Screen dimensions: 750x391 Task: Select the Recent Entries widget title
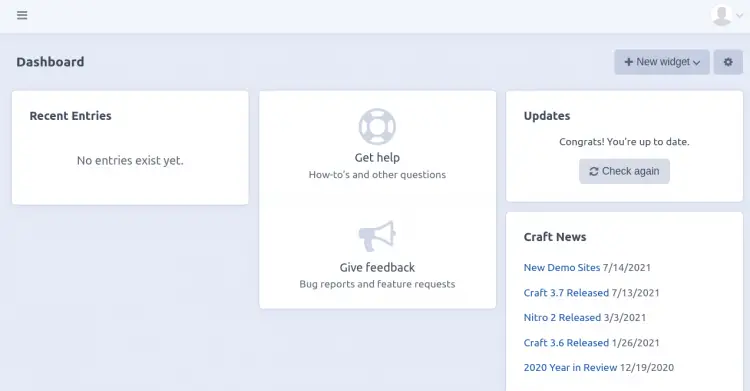coord(70,116)
